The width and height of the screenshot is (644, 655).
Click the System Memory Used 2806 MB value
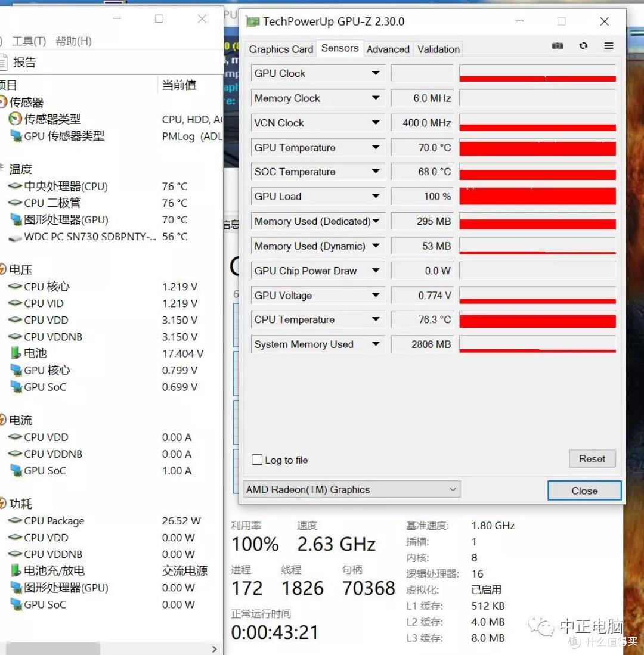[423, 344]
